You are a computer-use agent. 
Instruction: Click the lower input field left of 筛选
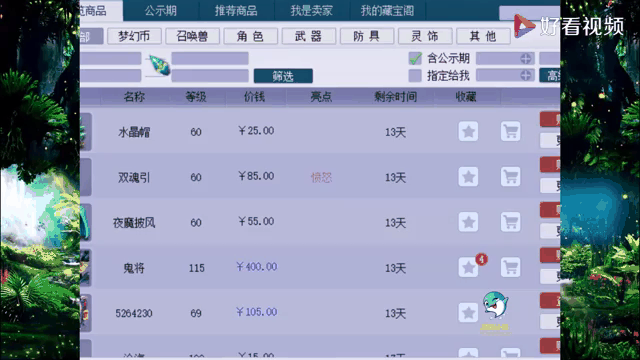[x=210, y=76]
